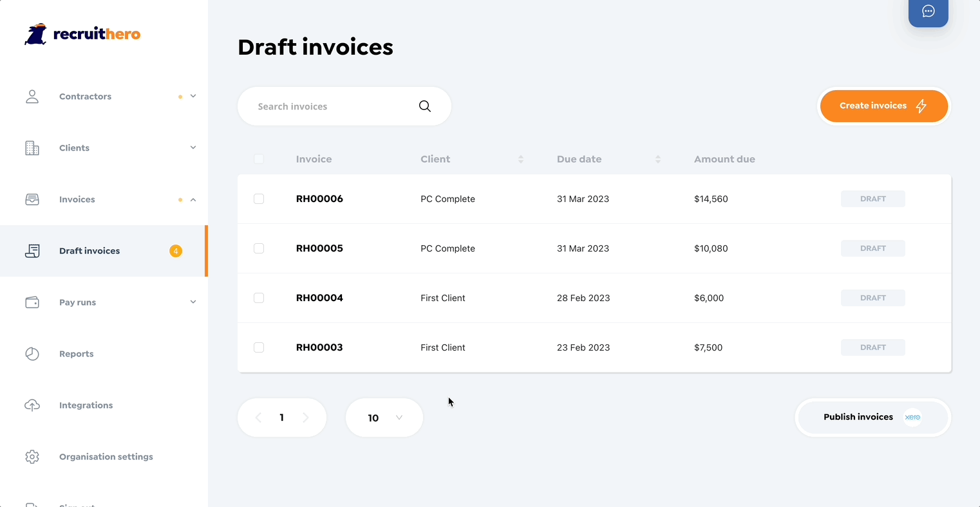Click the Pay runs wallet icon
The height and width of the screenshot is (507, 980).
click(x=32, y=302)
